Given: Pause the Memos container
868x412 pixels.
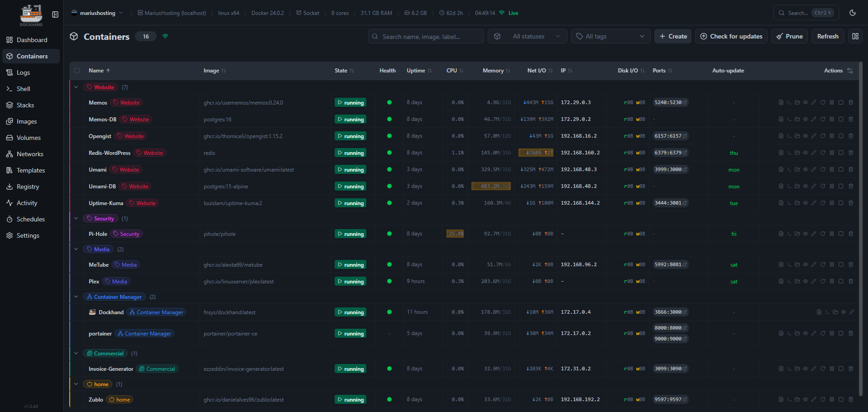Looking at the screenshot, I should click(832, 103).
